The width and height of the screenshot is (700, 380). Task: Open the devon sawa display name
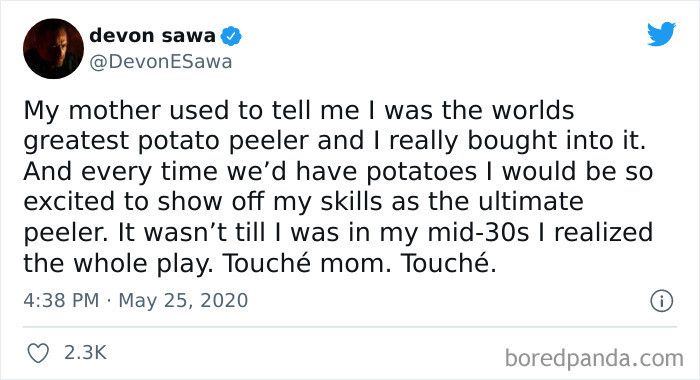coord(152,35)
